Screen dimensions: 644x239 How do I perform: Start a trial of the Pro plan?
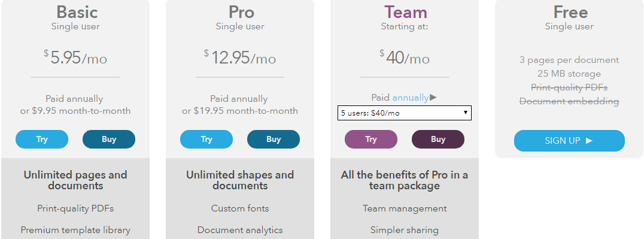coord(206,139)
